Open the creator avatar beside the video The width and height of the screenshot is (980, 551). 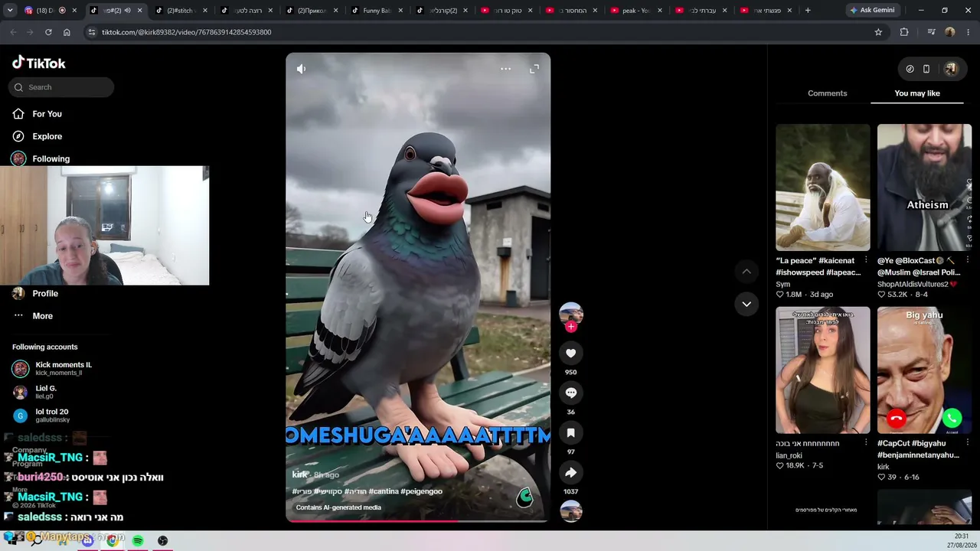tap(570, 313)
